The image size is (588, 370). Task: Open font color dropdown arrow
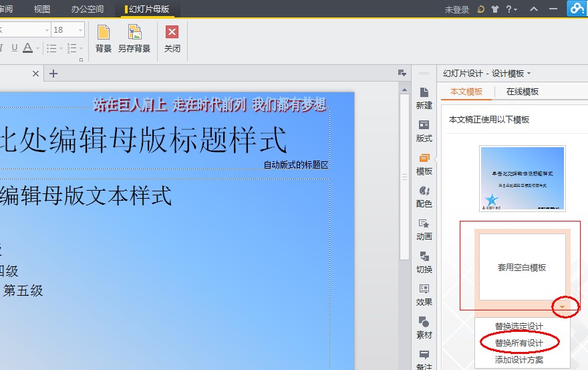(37, 48)
